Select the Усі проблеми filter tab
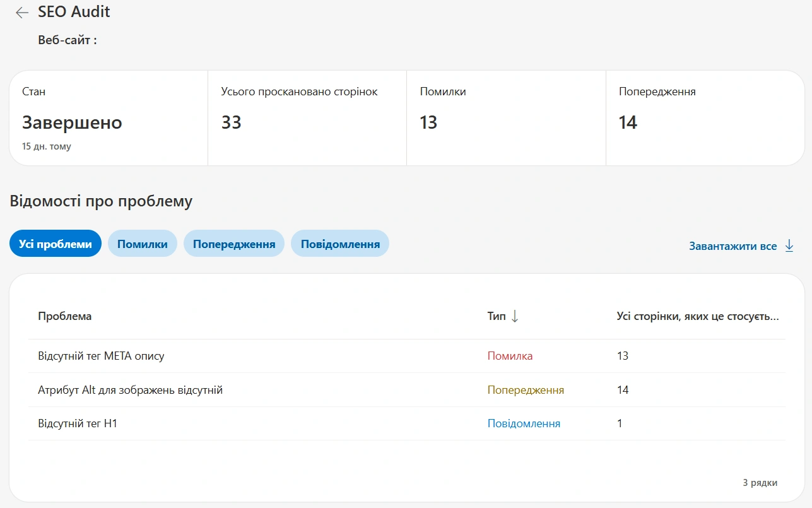812x508 pixels. click(56, 244)
